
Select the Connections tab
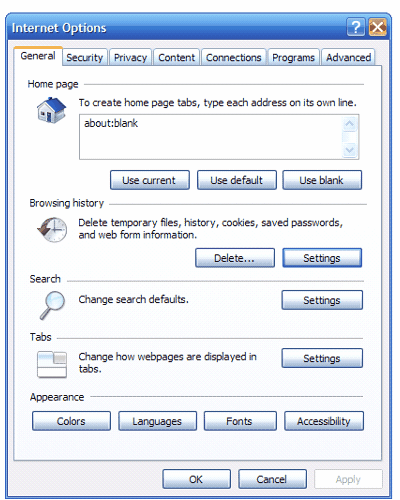tap(234, 57)
